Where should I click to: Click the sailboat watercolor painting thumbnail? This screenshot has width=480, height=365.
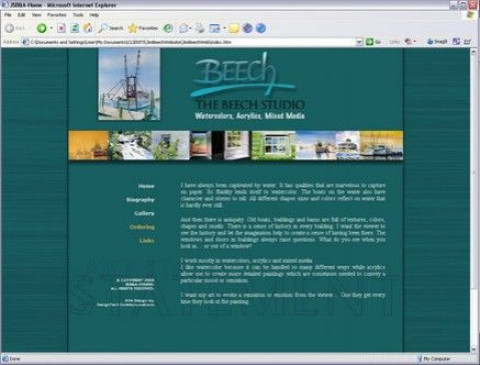coord(129,84)
